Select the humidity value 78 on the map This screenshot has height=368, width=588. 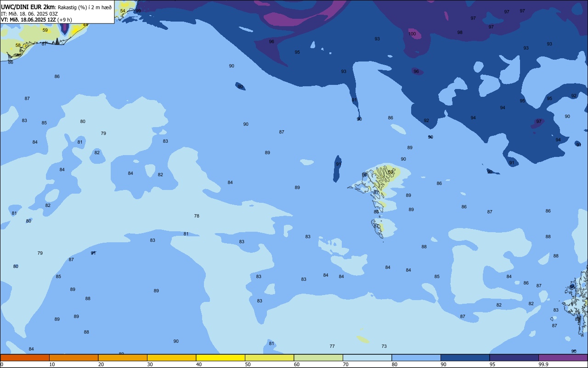(x=197, y=216)
